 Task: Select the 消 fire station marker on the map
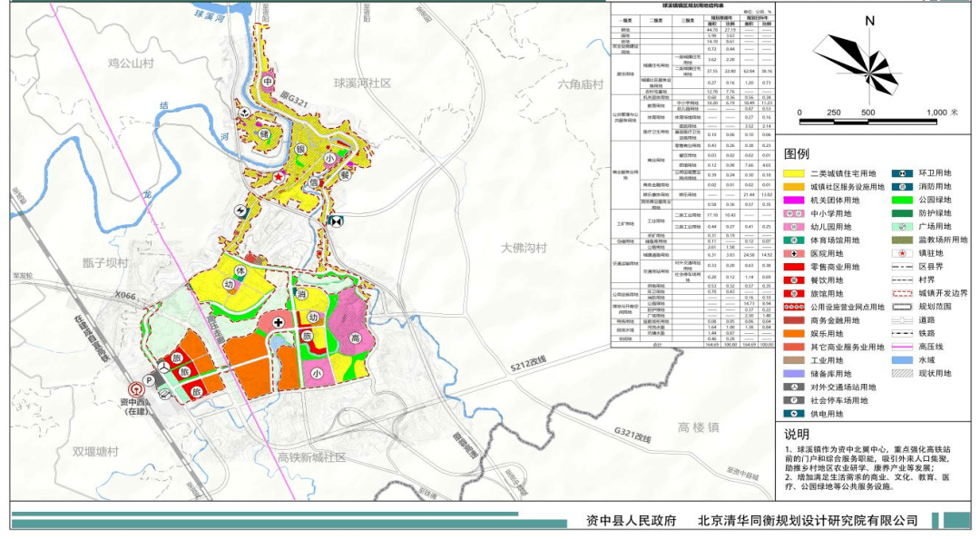click(x=301, y=295)
